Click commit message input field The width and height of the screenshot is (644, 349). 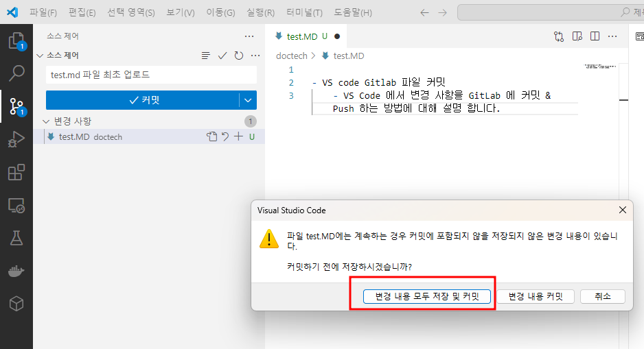point(151,75)
